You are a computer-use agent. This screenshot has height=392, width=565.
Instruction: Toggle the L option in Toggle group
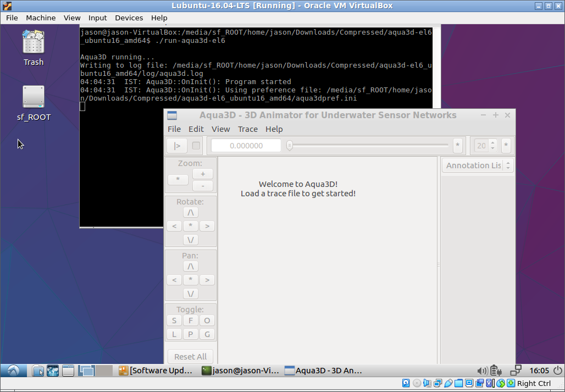pos(174,334)
